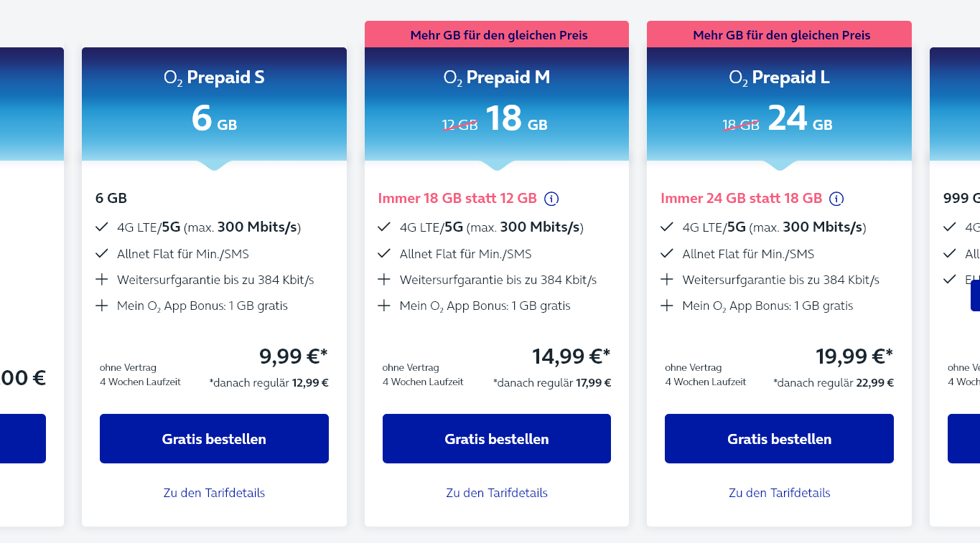The width and height of the screenshot is (980, 543).
Task: Open Tarifdetails for Prepaid S
Action: pos(214,493)
